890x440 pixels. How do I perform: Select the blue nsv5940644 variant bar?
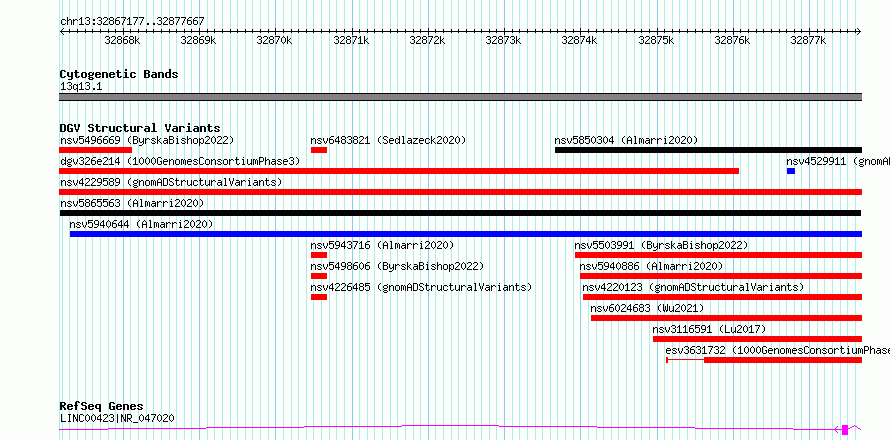tap(466, 234)
